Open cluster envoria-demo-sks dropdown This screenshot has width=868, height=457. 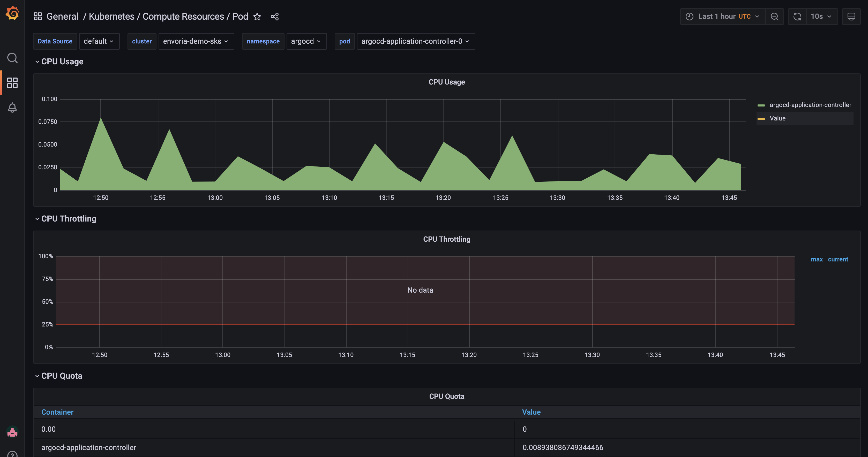196,41
